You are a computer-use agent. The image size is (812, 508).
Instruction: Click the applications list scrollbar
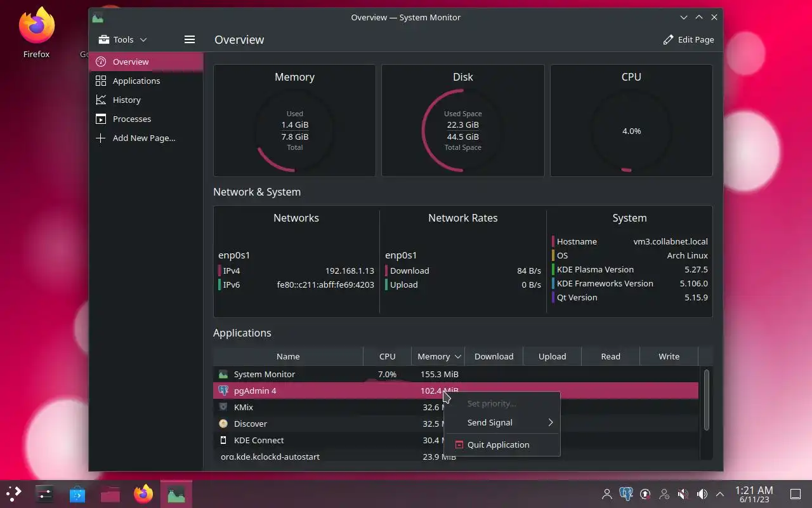[706, 400]
